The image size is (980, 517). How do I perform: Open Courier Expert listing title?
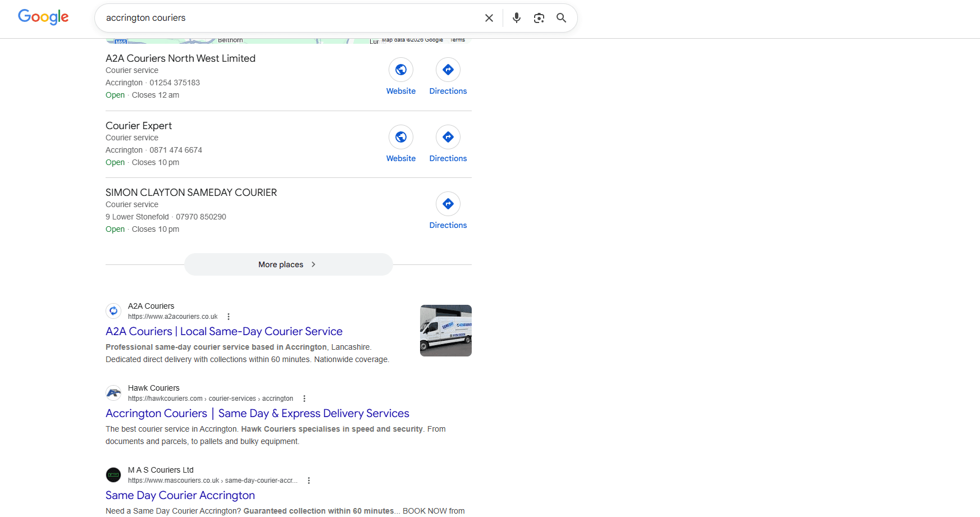139,126
